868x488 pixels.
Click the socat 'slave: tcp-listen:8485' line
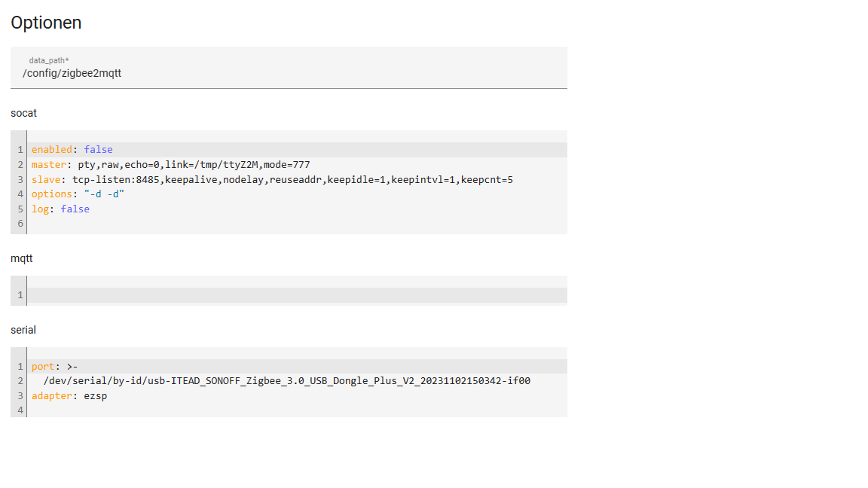272,180
